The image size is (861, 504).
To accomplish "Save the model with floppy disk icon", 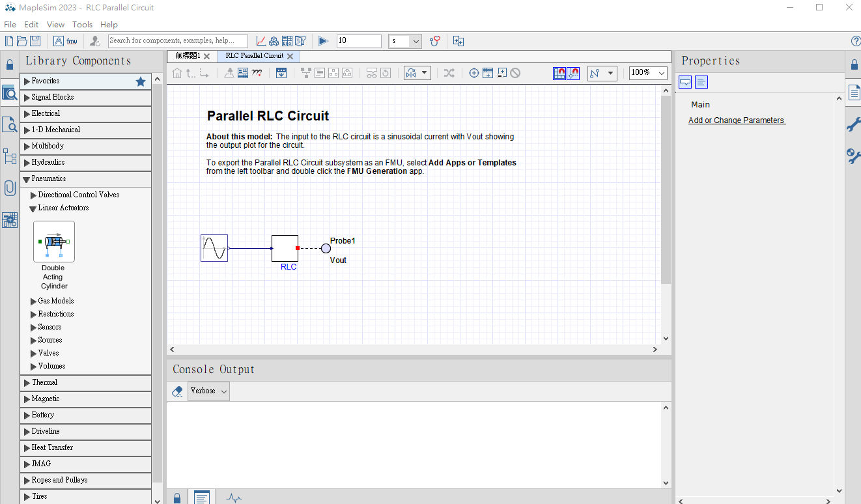I will 35,41.
